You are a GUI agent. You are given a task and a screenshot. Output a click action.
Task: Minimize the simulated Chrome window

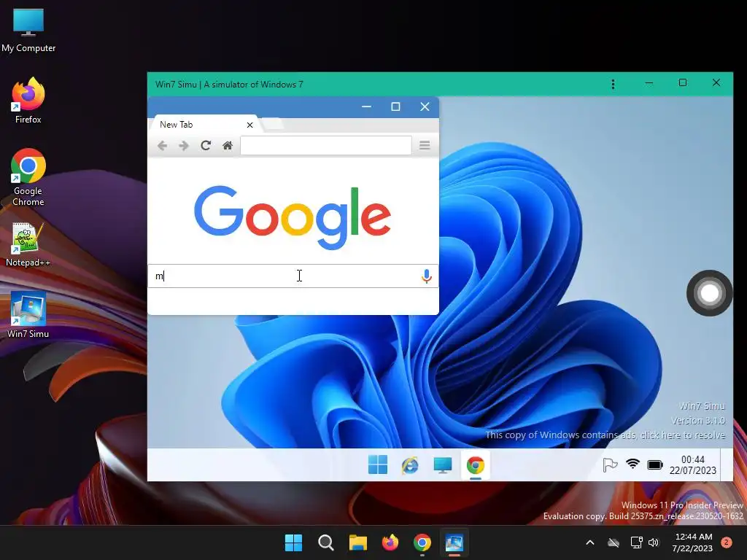[366, 106]
